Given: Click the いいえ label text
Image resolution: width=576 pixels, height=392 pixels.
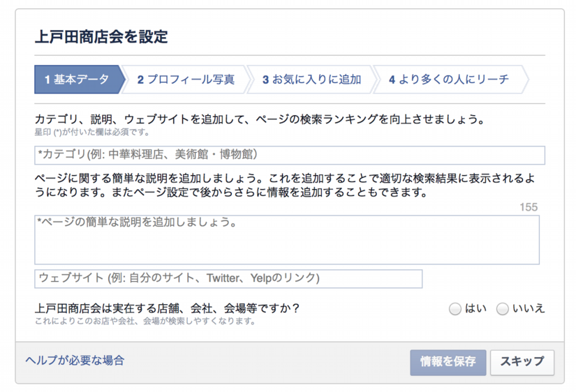Looking at the screenshot, I should (528, 308).
